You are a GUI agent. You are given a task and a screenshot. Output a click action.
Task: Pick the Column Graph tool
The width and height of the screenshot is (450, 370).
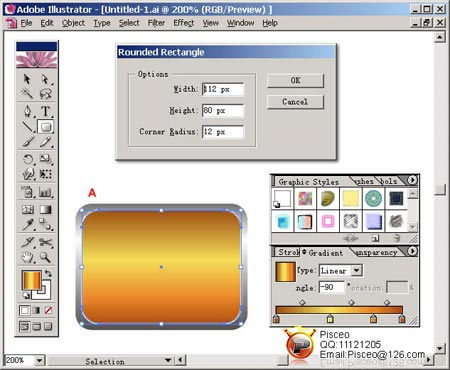45,192
